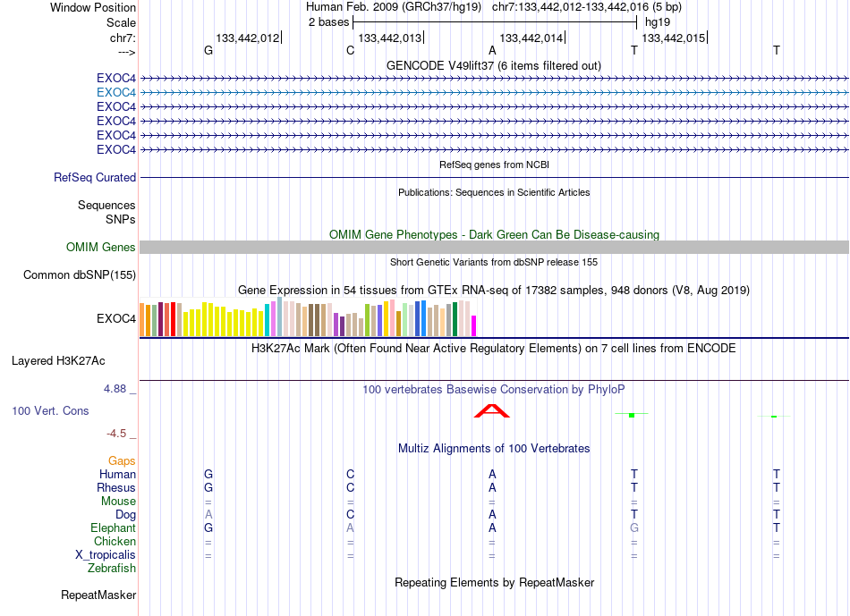Click the gray 'A' mismatch in Dog row
Viewport: 850px width, 616px height.
tap(208, 514)
